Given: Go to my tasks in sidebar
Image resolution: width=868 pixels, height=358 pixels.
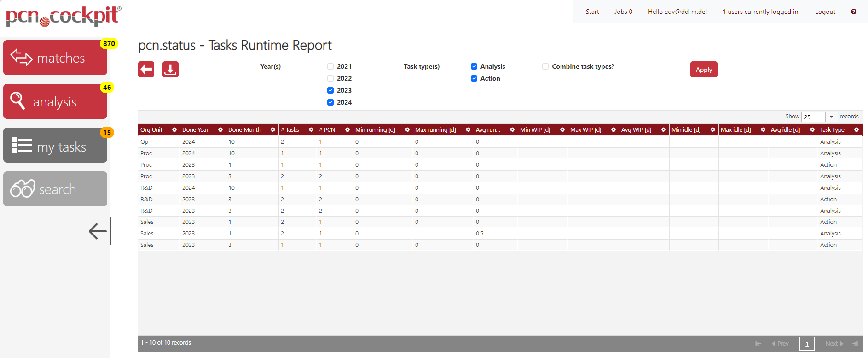Looking at the screenshot, I should (x=55, y=146).
